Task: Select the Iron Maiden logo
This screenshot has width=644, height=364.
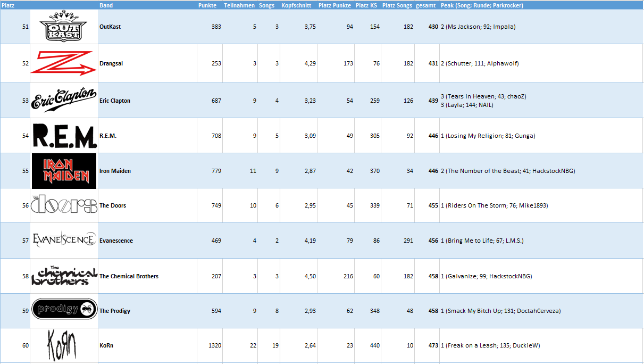Action: pos(64,171)
